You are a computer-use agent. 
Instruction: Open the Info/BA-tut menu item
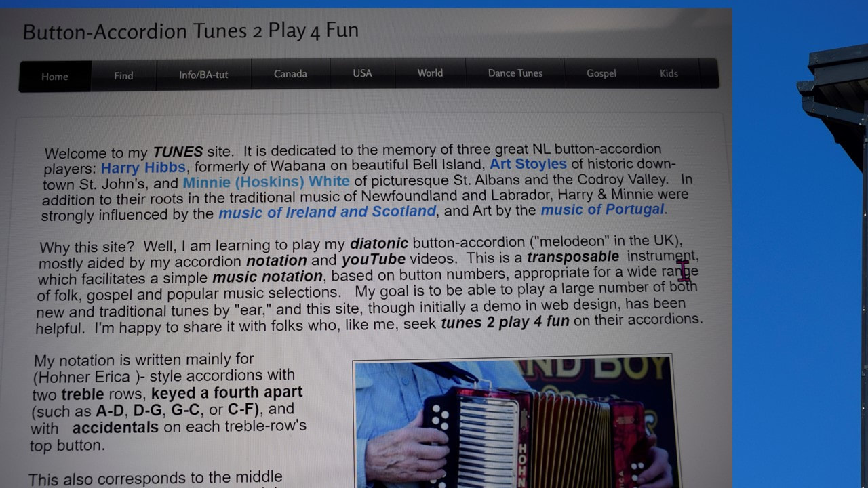[x=203, y=75]
